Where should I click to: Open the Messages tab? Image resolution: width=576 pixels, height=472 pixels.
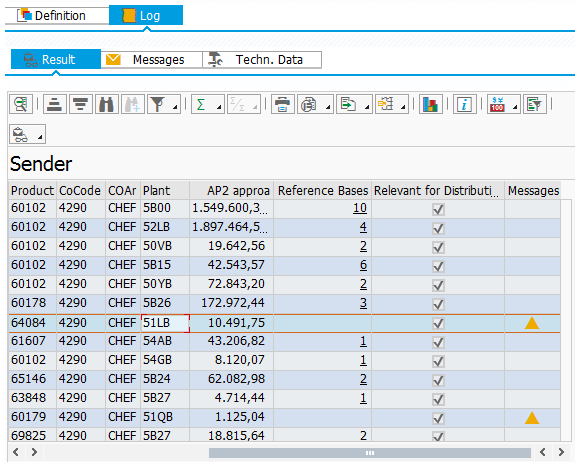pos(151,60)
